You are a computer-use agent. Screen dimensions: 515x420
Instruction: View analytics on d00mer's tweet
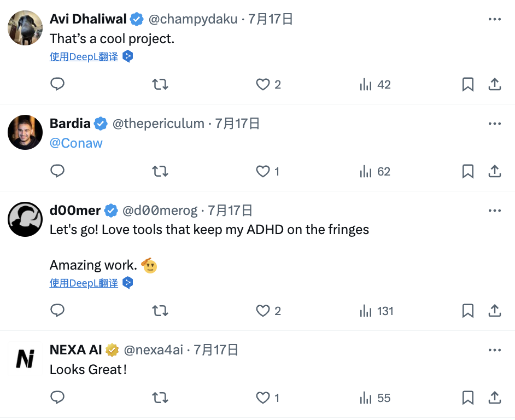[366, 311]
